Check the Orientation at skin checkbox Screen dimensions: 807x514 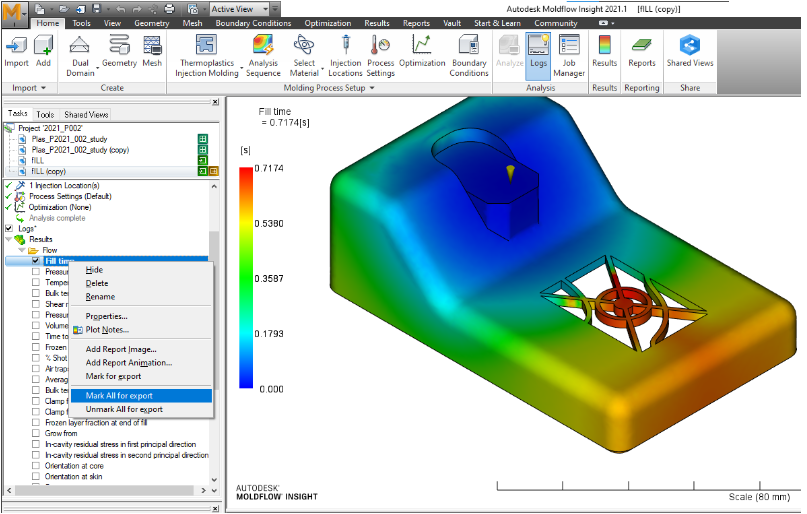[36, 476]
